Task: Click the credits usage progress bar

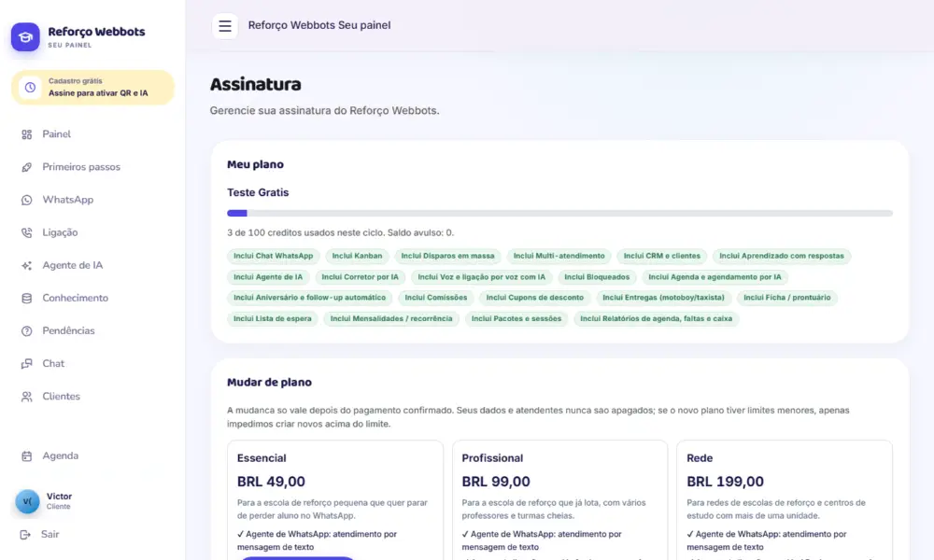Action: pos(559,213)
